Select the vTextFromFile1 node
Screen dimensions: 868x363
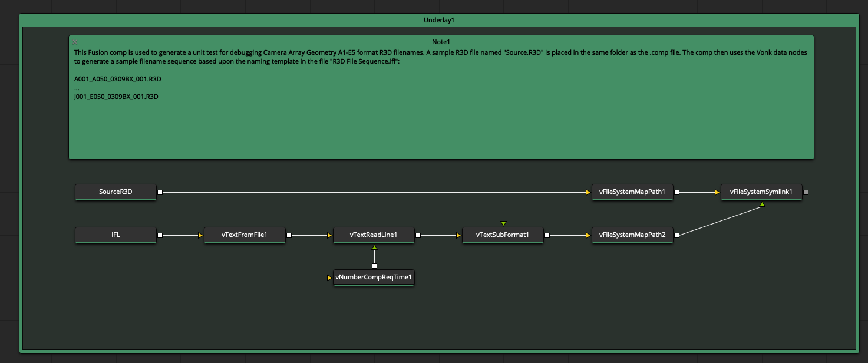coord(245,235)
